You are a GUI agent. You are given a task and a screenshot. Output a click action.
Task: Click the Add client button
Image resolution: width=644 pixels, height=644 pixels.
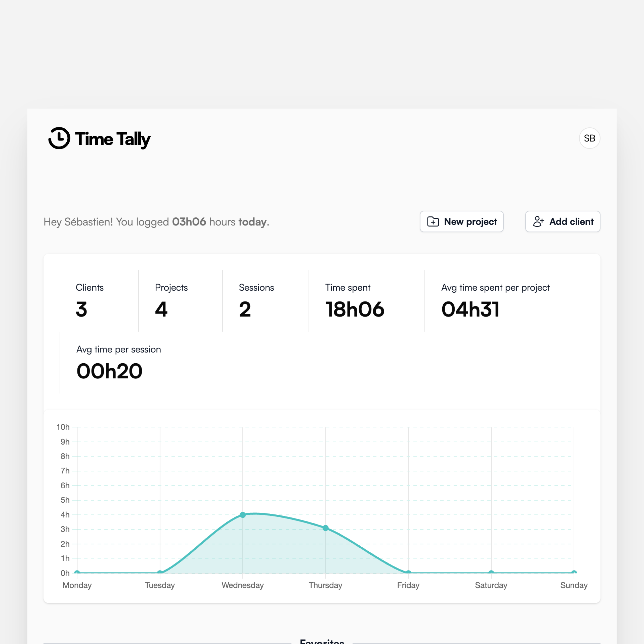[562, 221]
